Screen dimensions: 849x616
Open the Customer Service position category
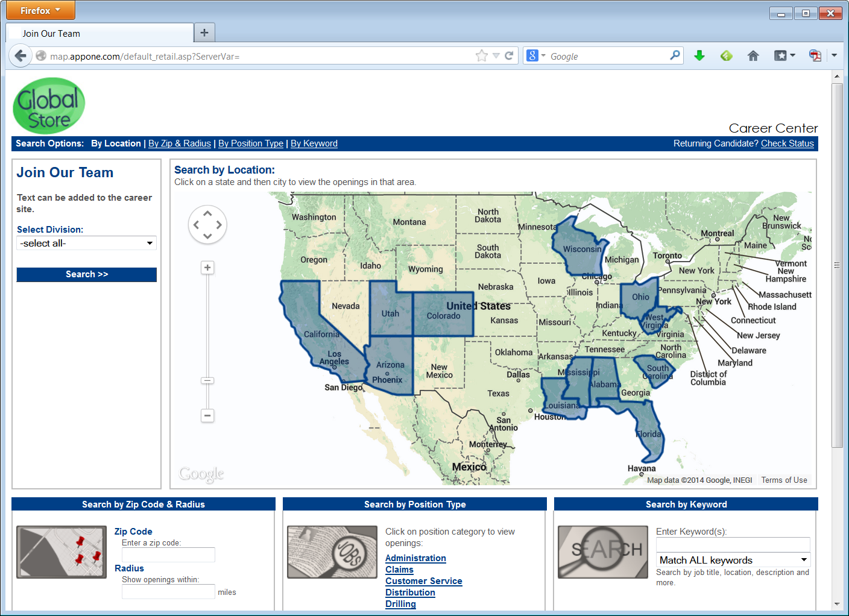(x=424, y=581)
